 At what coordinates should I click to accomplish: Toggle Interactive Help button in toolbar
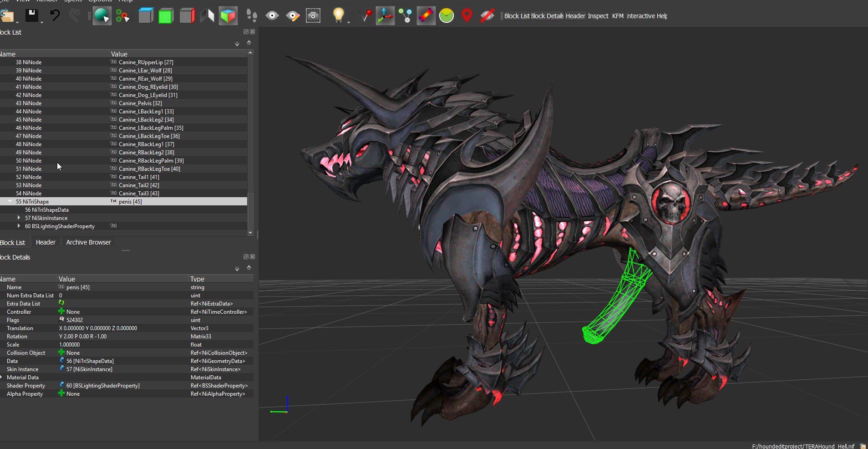pyautogui.click(x=647, y=16)
